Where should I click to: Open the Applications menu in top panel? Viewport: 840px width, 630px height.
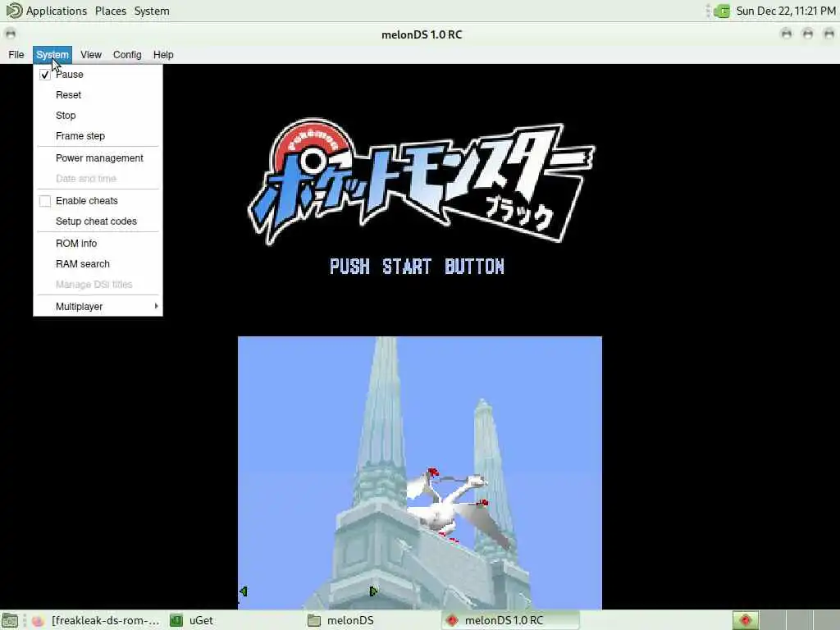[x=57, y=11]
